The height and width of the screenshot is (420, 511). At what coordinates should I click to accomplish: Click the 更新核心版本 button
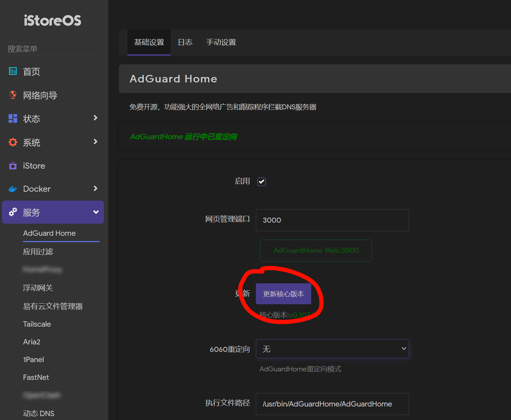coord(283,294)
